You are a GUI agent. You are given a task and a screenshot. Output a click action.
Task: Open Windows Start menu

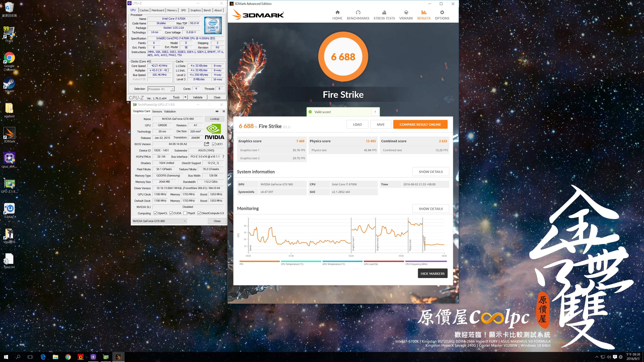[x=6, y=357]
